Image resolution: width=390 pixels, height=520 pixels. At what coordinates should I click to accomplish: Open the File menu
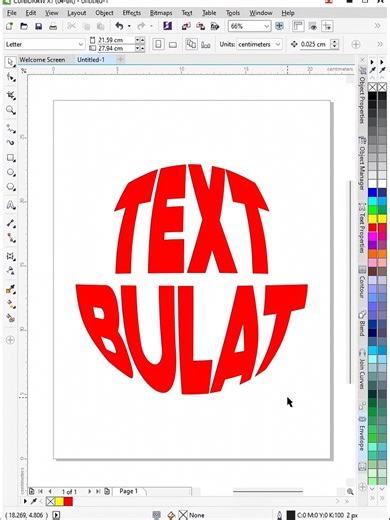click(12, 13)
